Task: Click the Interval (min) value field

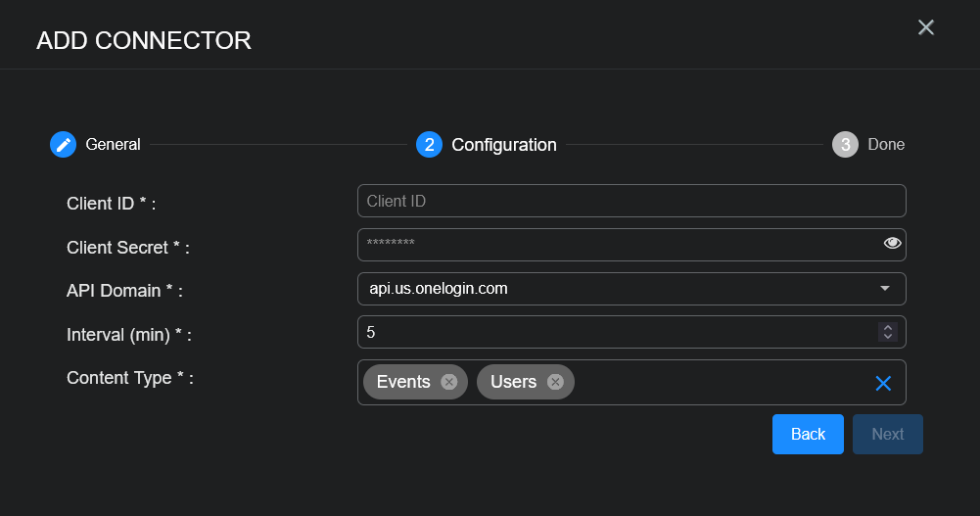Action: click(x=617, y=332)
